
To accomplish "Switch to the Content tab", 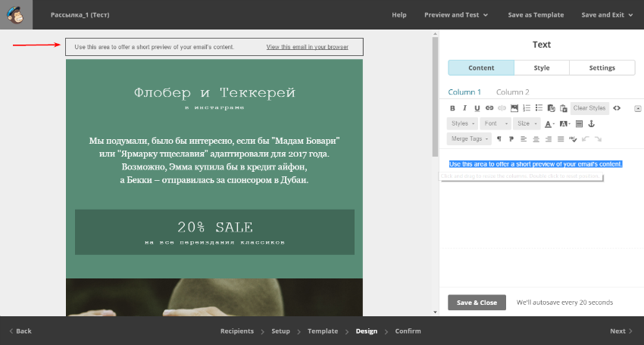I will [481, 67].
